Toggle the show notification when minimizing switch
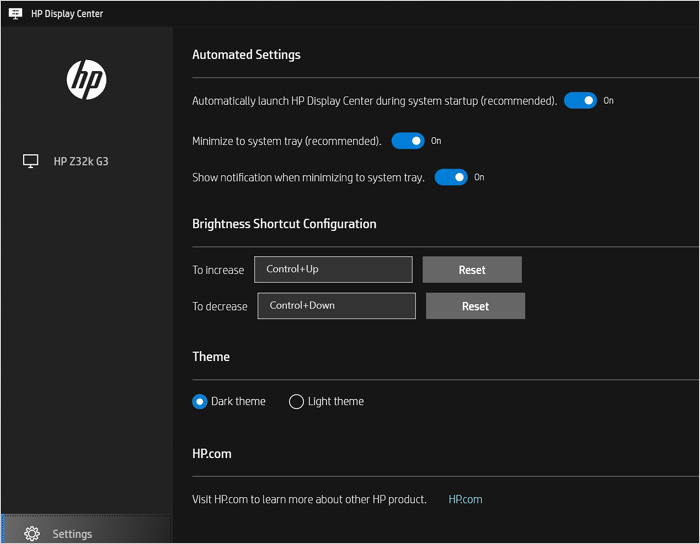 click(451, 177)
